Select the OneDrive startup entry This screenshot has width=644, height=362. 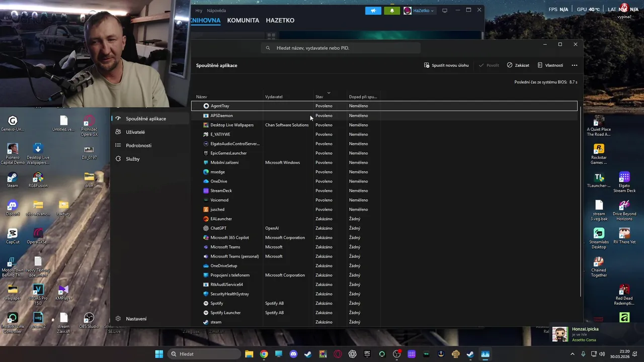click(384, 181)
